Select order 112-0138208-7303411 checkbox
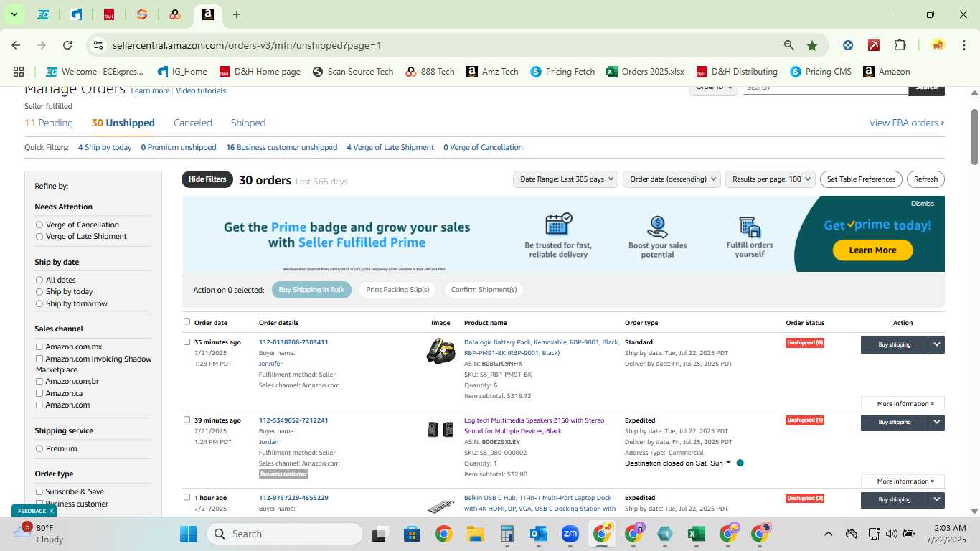The image size is (980, 551). point(187,342)
